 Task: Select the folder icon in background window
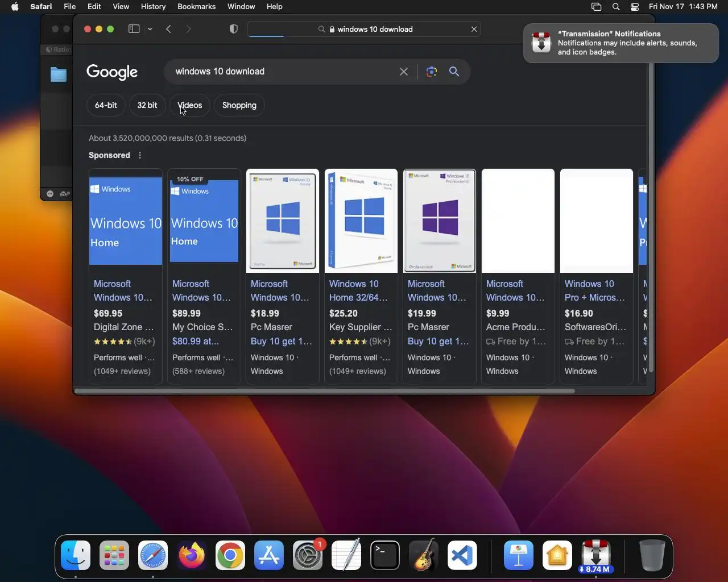point(59,74)
